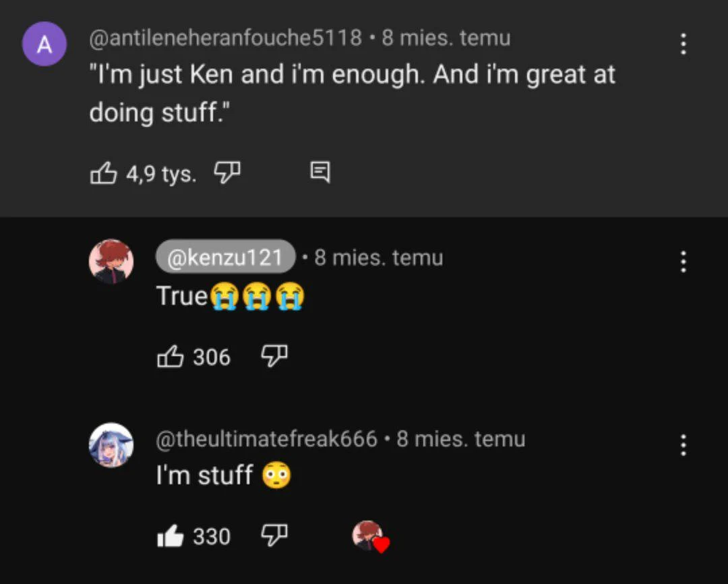Open @antileneheranfouche5118 channel link
This screenshot has width=728, height=584.
click(x=226, y=38)
